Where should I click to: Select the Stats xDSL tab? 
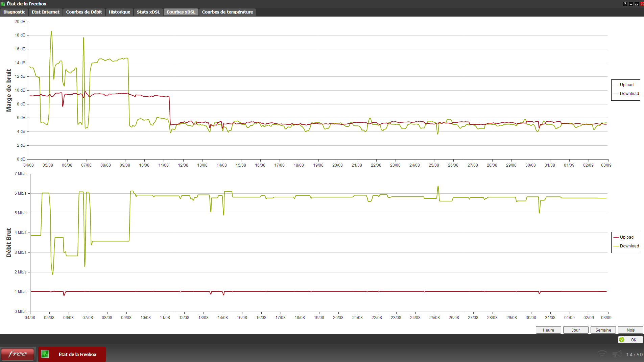click(148, 12)
